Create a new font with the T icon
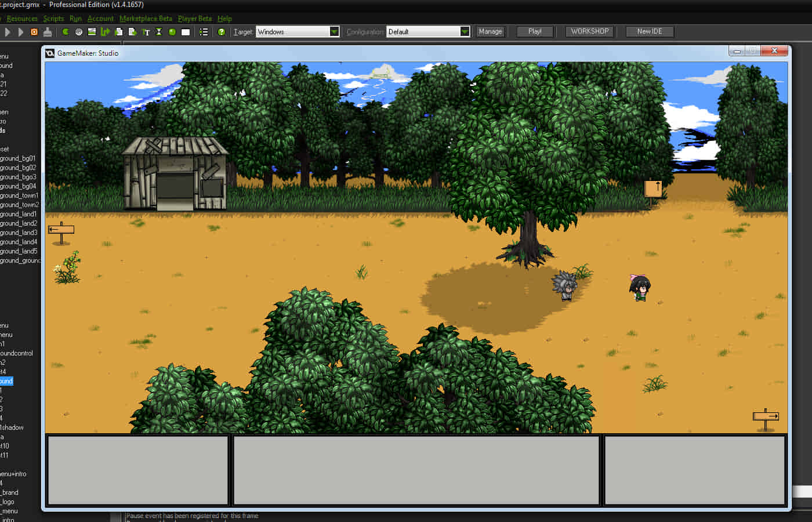 (146, 32)
